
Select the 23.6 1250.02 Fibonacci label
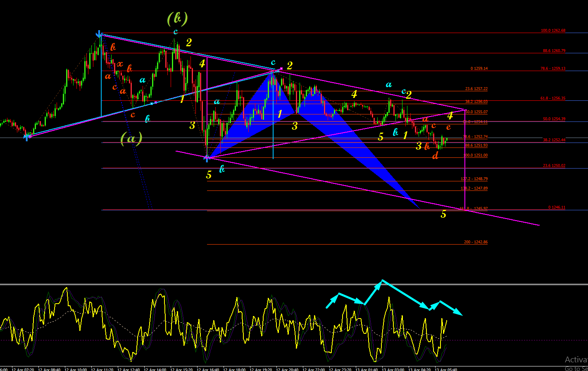pyautogui.click(x=554, y=166)
